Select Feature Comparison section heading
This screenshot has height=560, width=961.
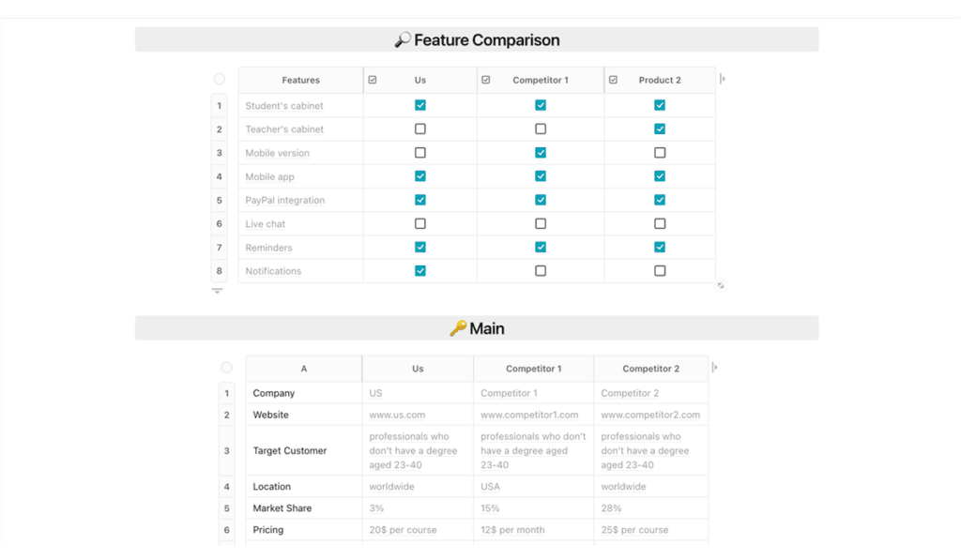tap(477, 39)
